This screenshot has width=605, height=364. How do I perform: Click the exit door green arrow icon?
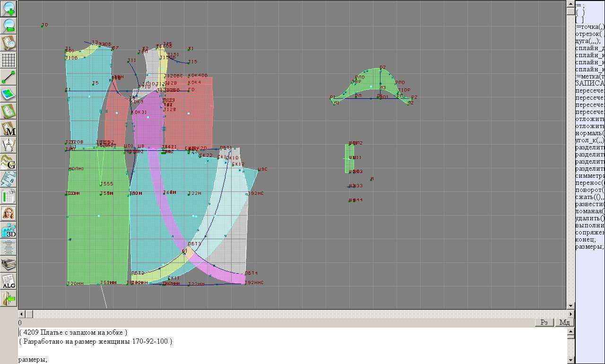coord(9,298)
